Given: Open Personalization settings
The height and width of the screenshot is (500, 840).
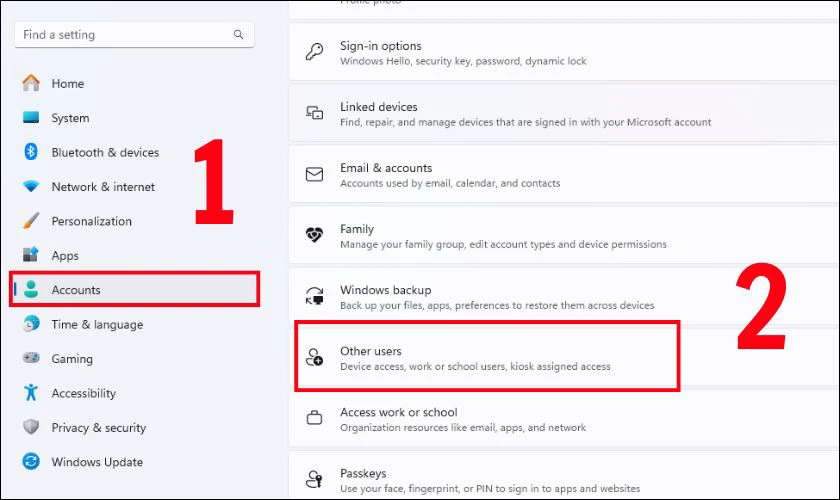Looking at the screenshot, I should (x=134, y=221).
